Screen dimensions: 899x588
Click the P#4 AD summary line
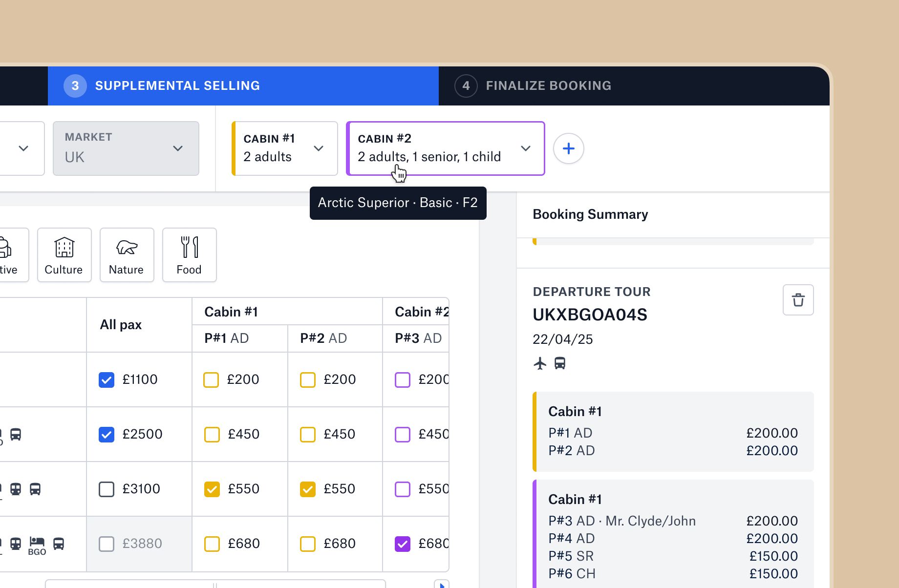[673, 539]
